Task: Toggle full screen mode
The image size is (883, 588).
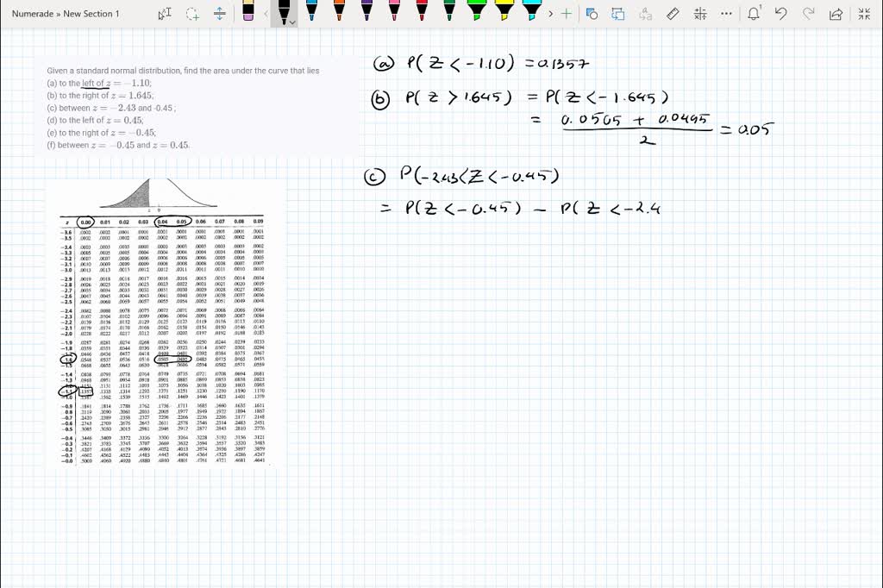Action: coord(864,13)
